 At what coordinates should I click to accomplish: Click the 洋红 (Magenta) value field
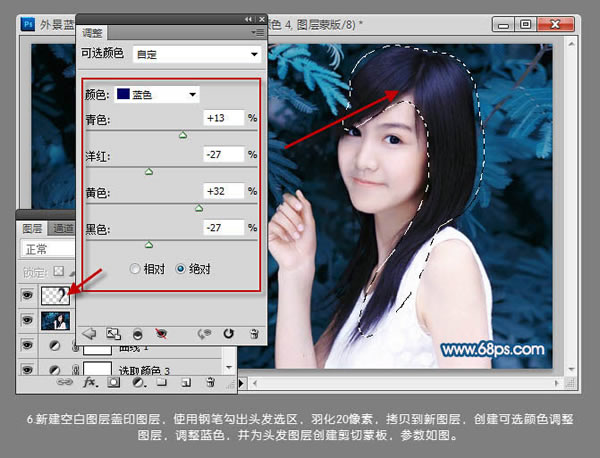[223, 154]
